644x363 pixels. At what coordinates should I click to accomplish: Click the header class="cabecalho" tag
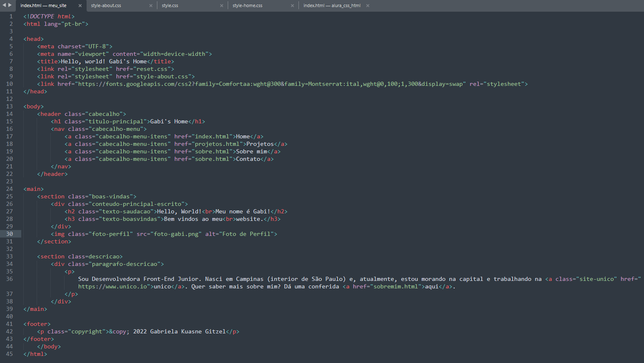(82, 114)
